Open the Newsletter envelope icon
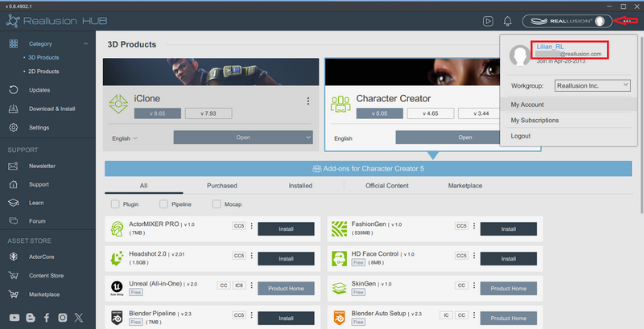The width and height of the screenshot is (644, 329). pyautogui.click(x=13, y=167)
